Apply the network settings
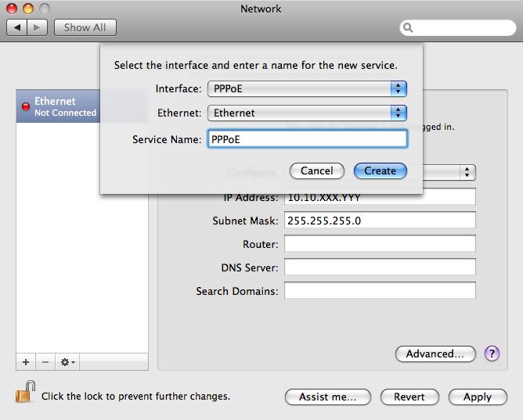 click(478, 397)
